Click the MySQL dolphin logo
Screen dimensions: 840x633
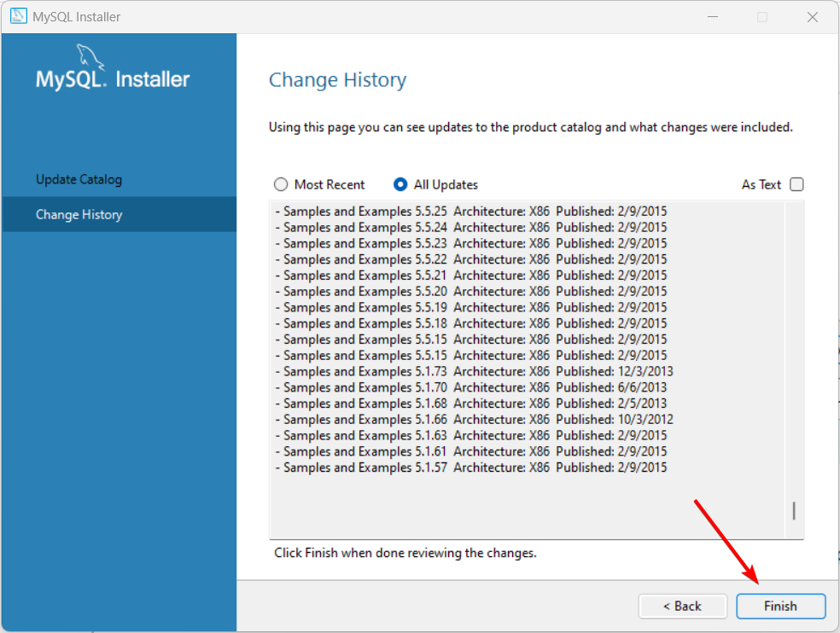(90, 57)
